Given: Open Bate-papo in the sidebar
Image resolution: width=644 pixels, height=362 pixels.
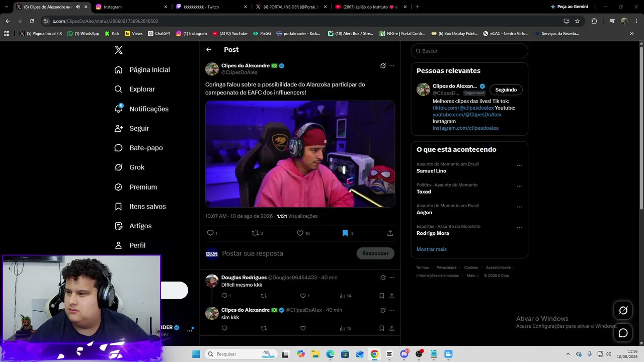Looking at the screenshot, I should tap(139, 148).
